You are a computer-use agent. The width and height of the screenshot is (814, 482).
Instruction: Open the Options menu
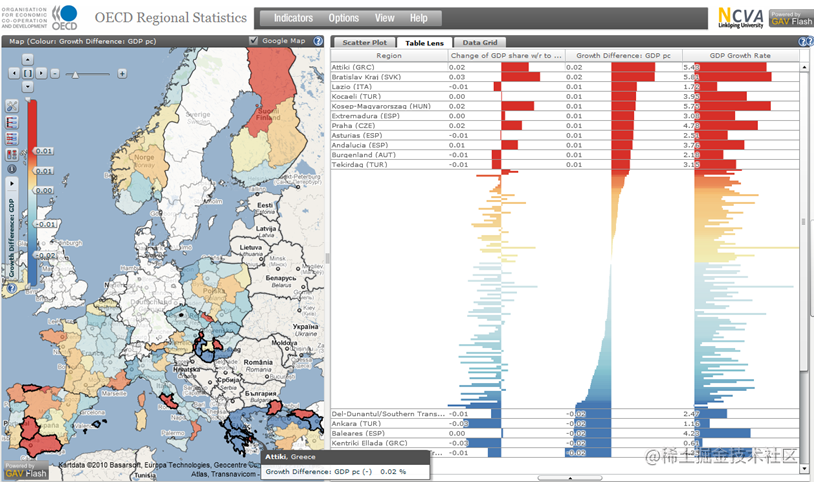[x=344, y=18]
